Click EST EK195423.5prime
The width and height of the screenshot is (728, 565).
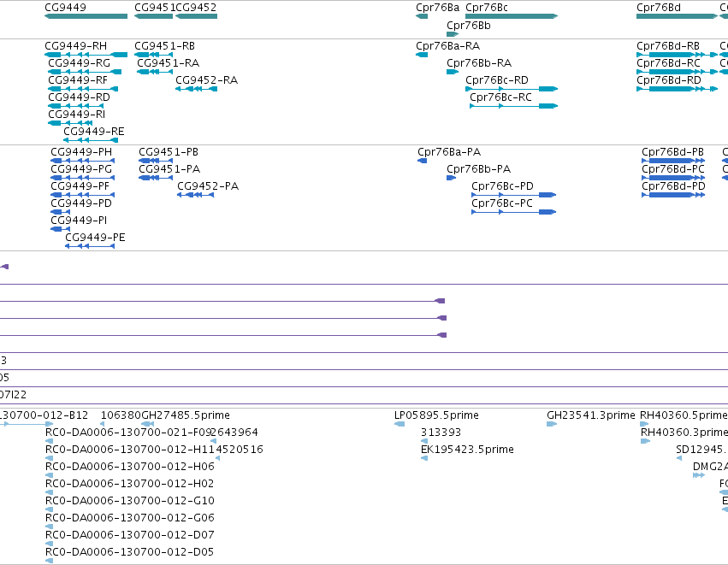[x=467, y=450]
